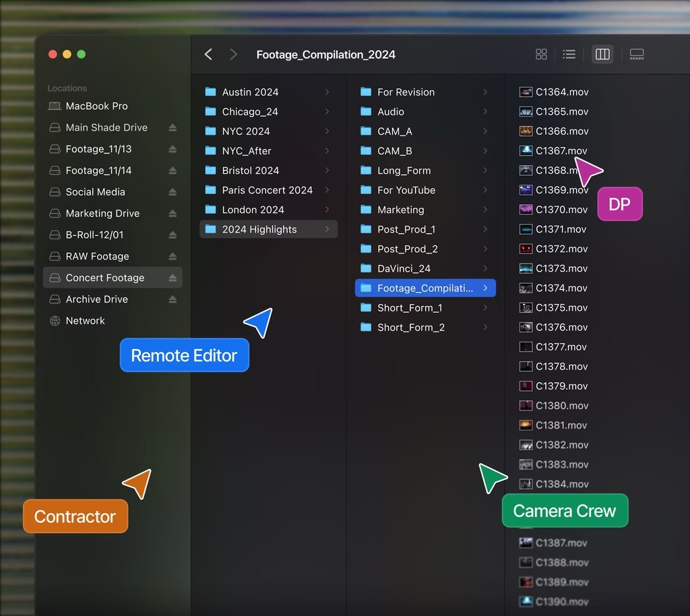This screenshot has height=616, width=690.
Task: Click C1366.mov thumbnail icon
Action: point(526,131)
